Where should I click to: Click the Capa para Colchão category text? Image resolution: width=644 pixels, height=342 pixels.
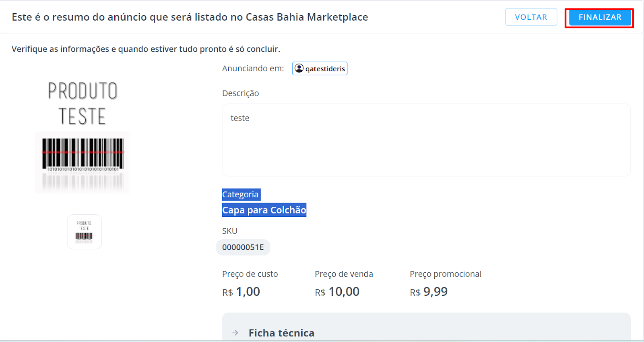(x=264, y=210)
